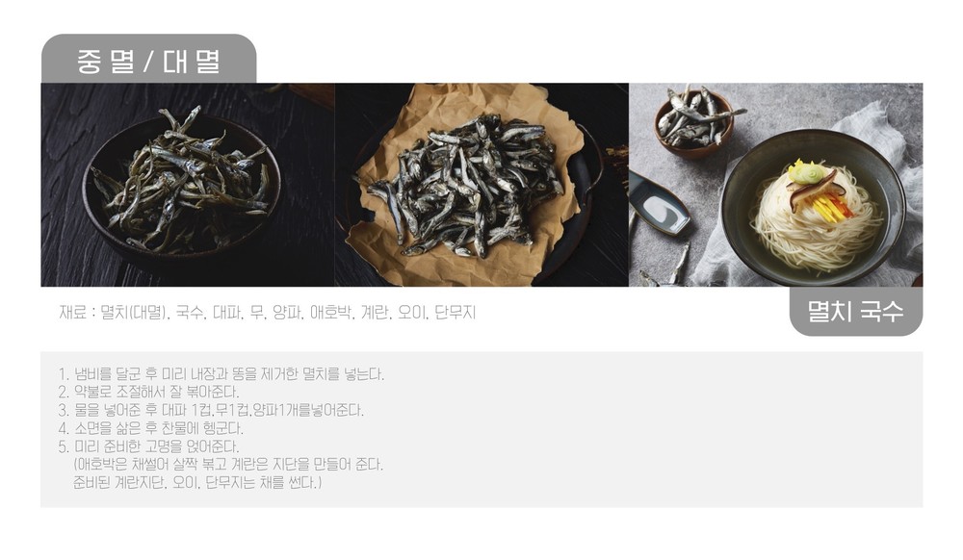The width and height of the screenshot is (963, 560).
Task: Click the small anchovy bowl in noodle photo
Action: tap(696, 121)
